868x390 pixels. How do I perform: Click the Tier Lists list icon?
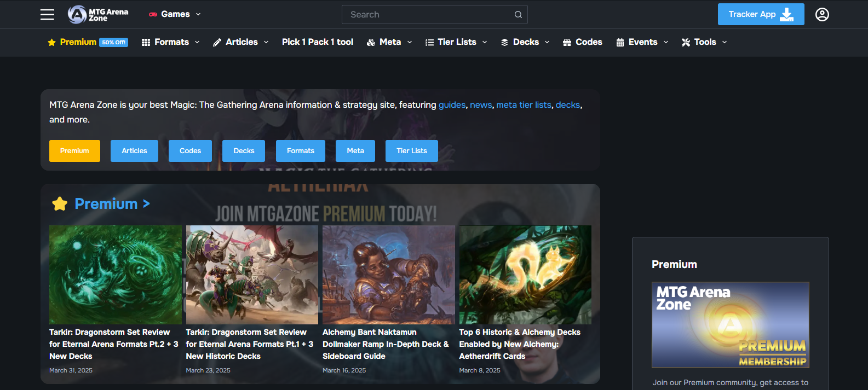(429, 42)
